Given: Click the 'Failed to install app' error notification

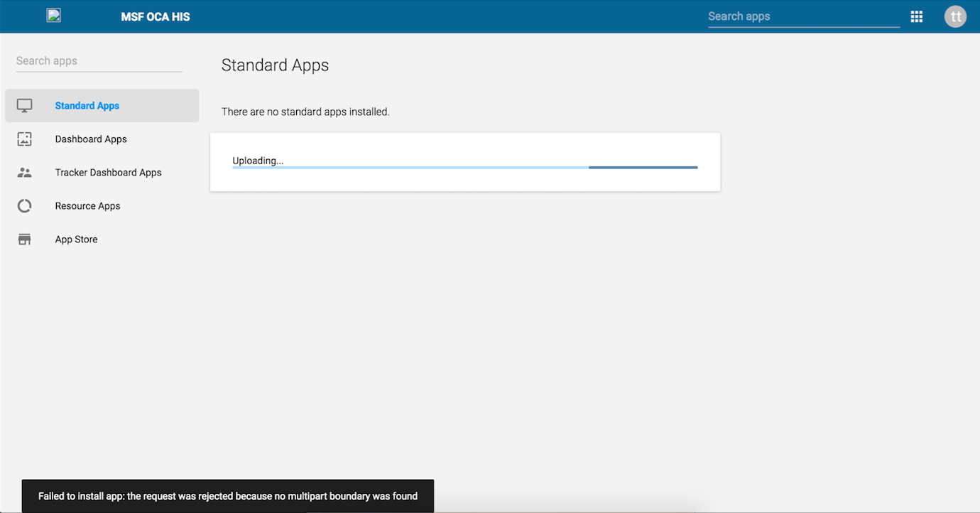Looking at the screenshot, I should (x=227, y=496).
